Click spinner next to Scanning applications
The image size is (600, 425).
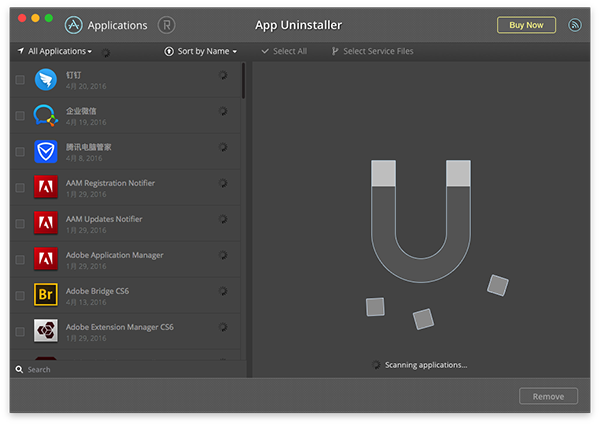point(376,365)
